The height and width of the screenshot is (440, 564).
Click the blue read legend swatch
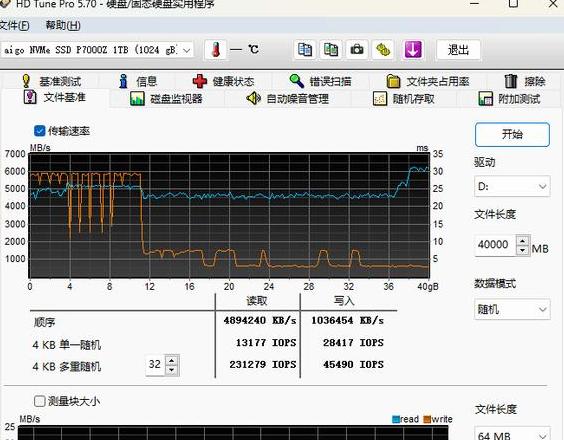point(396,419)
